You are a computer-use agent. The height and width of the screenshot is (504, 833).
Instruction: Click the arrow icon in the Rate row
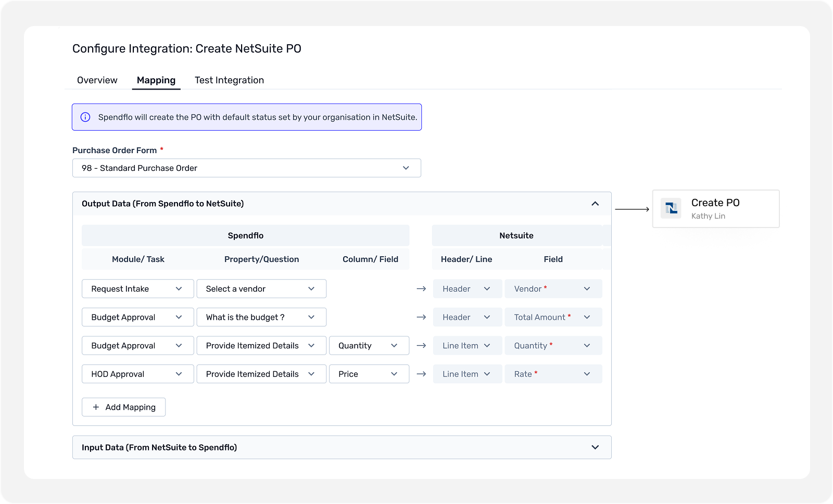[421, 374]
